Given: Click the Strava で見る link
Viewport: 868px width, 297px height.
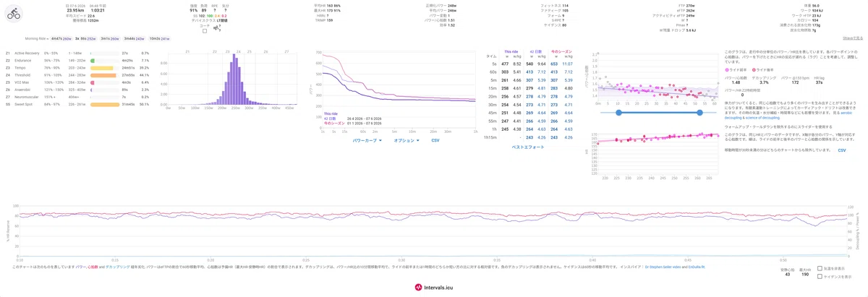Looking at the screenshot, I should tap(853, 37).
